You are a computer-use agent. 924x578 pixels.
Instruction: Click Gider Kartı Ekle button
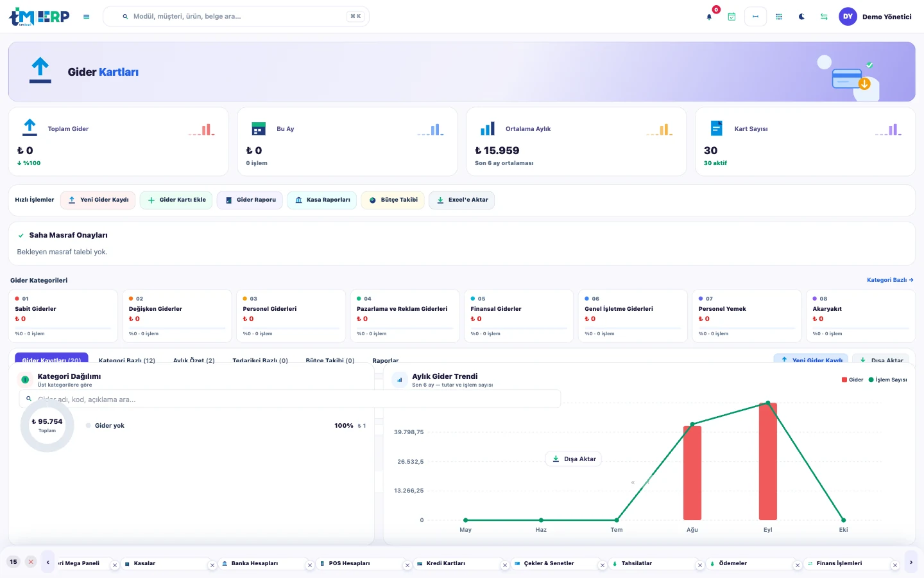coord(176,200)
